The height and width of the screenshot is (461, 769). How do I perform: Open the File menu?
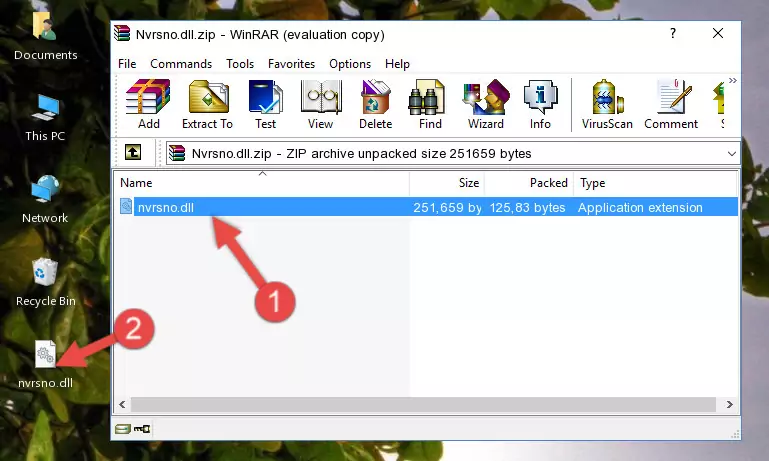click(x=127, y=64)
